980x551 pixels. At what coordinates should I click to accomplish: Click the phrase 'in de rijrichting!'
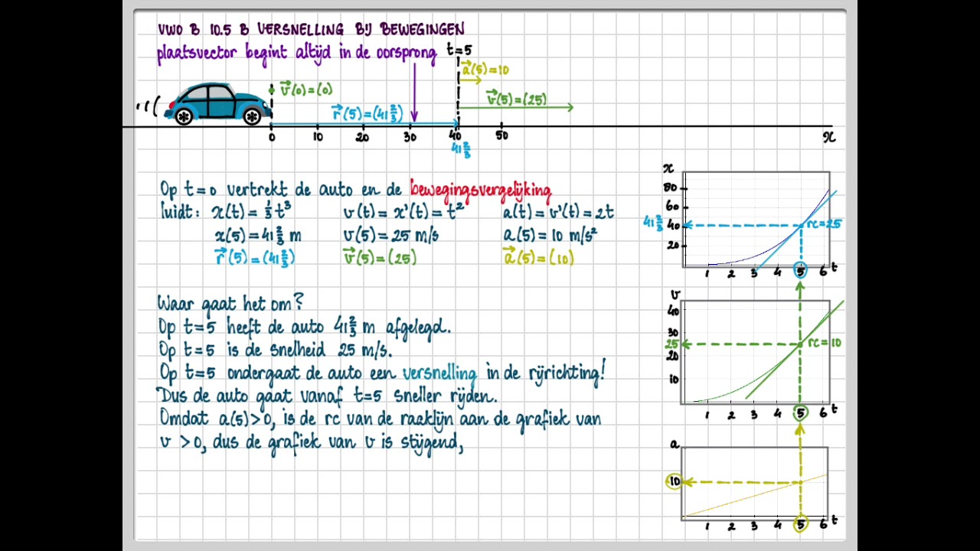[545, 373]
